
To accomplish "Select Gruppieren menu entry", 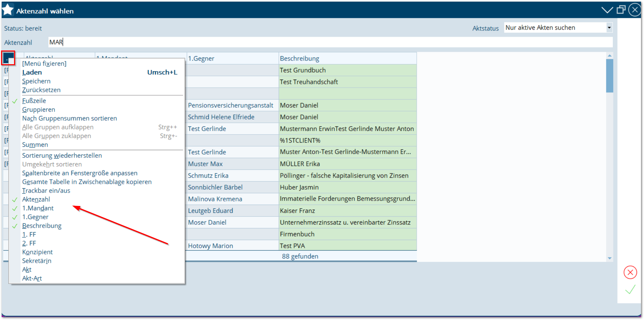I will tap(38, 110).
